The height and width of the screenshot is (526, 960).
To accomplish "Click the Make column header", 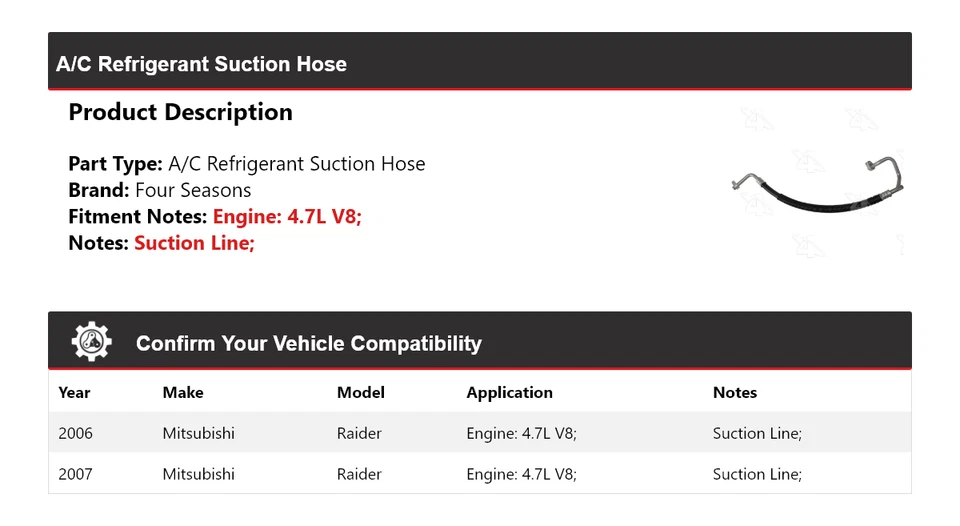I will (x=183, y=393).
